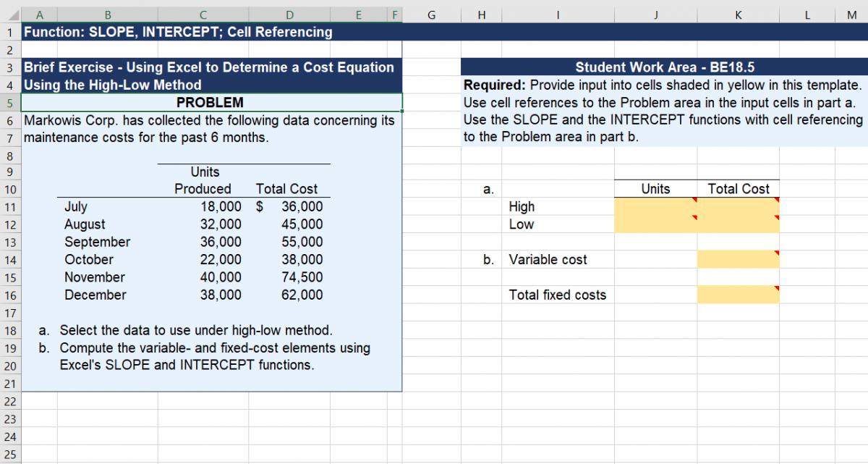Image resolution: width=868 pixels, height=464 pixels.
Task: Click the yellow Low Total Cost input cell
Action: click(738, 224)
